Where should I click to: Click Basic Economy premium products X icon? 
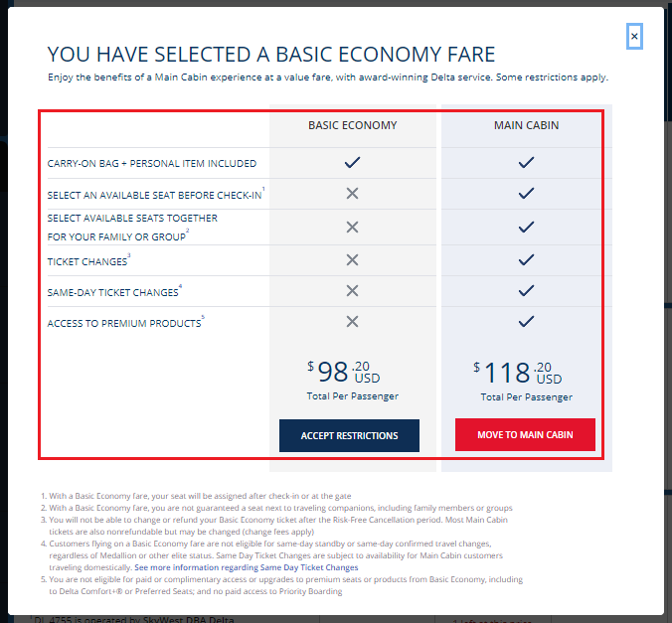point(351,322)
